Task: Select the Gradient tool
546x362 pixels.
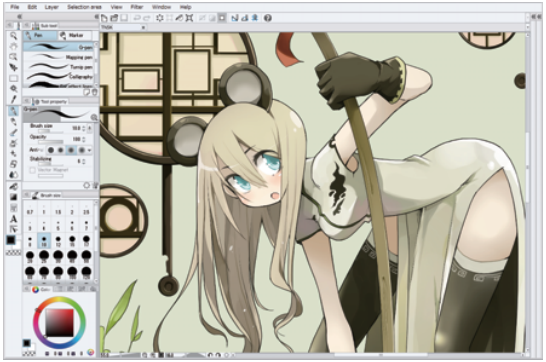Action: point(14,197)
